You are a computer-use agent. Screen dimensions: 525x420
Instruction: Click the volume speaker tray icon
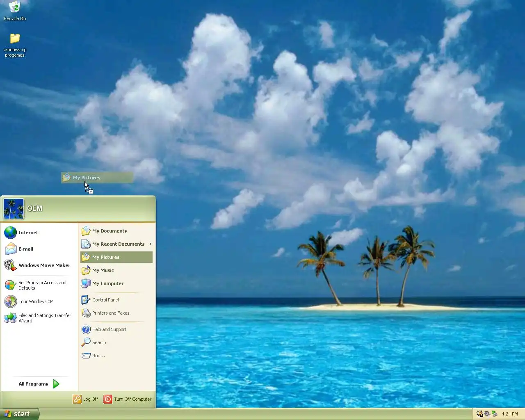tap(487, 414)
